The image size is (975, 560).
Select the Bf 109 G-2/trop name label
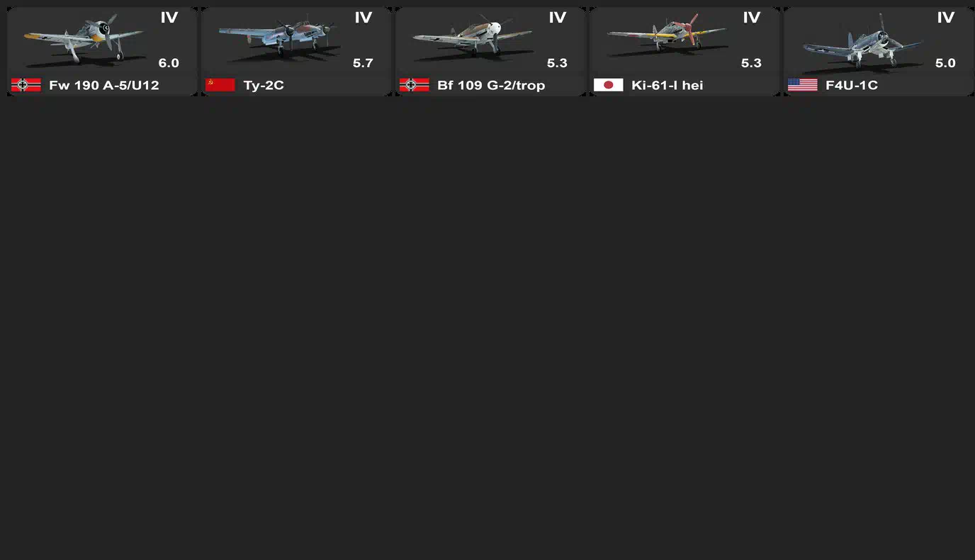(491, 86)
